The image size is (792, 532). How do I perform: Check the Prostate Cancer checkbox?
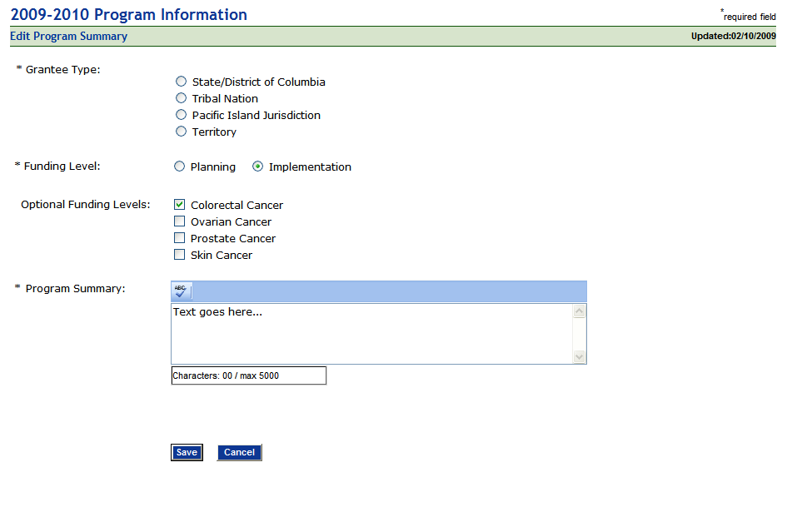[179, 238]
